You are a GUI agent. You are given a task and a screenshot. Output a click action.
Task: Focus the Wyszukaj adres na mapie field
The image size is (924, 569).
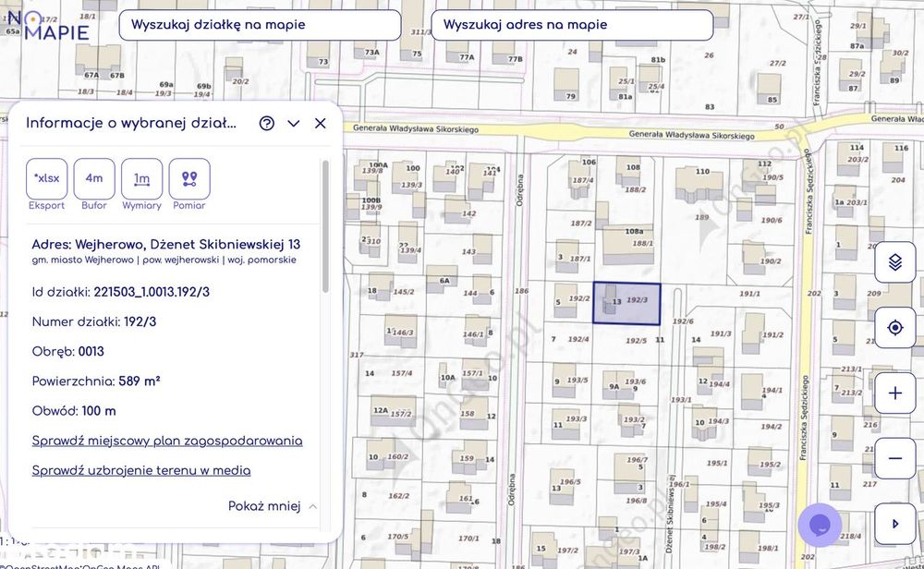[x=572, y=25]
